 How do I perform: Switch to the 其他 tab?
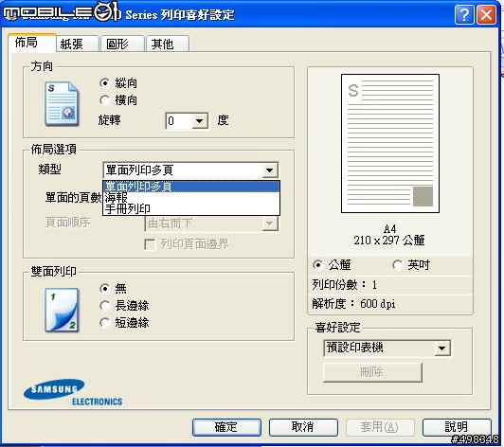(168, 44)
